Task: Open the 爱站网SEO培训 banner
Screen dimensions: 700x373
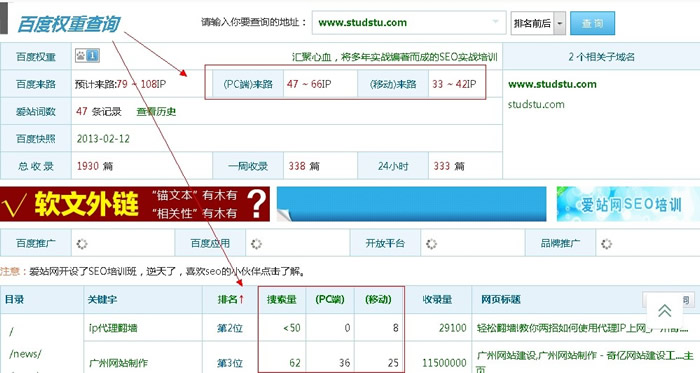Action: click(x=628, y=204)
